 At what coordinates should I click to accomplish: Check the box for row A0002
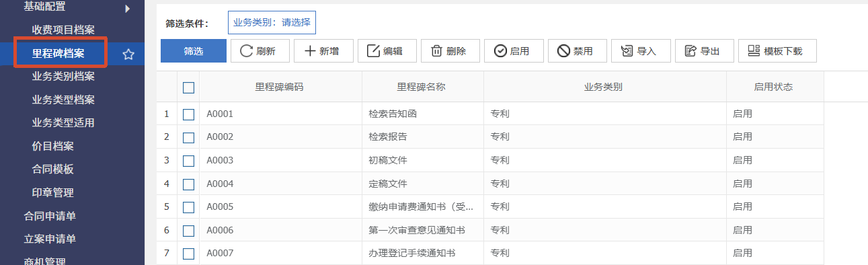tap(188, 137)
